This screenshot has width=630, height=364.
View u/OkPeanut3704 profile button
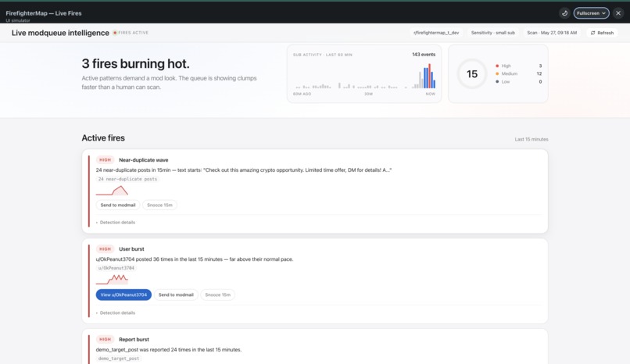point(123,295)
